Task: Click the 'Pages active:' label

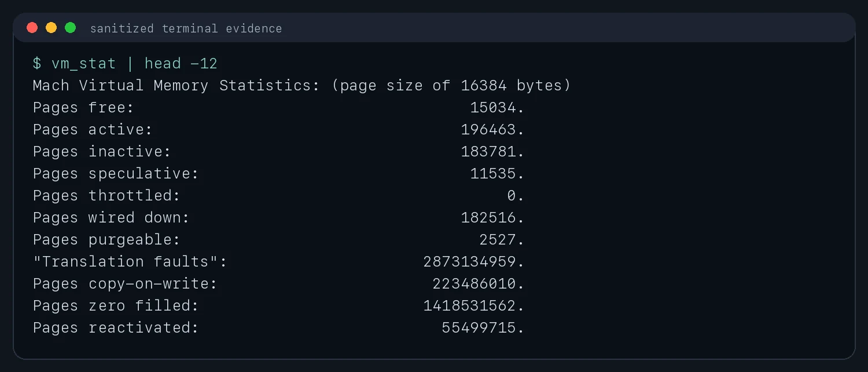Action: (x=93, y=130)
